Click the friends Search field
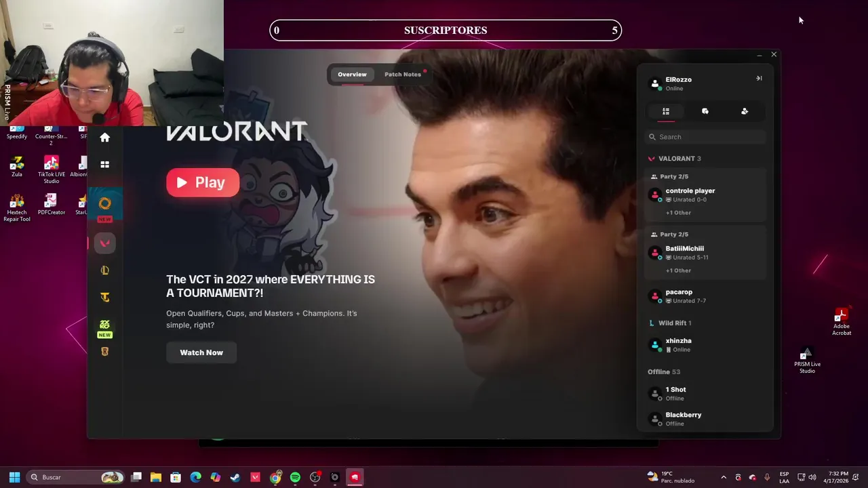Image resolution: width=868 pixels, height=488 pixels. 705,137
